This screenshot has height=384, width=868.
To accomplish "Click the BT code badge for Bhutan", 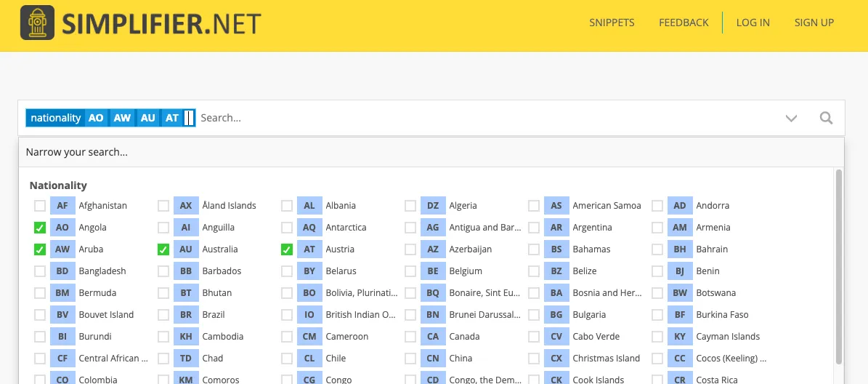I will (186, 292).
